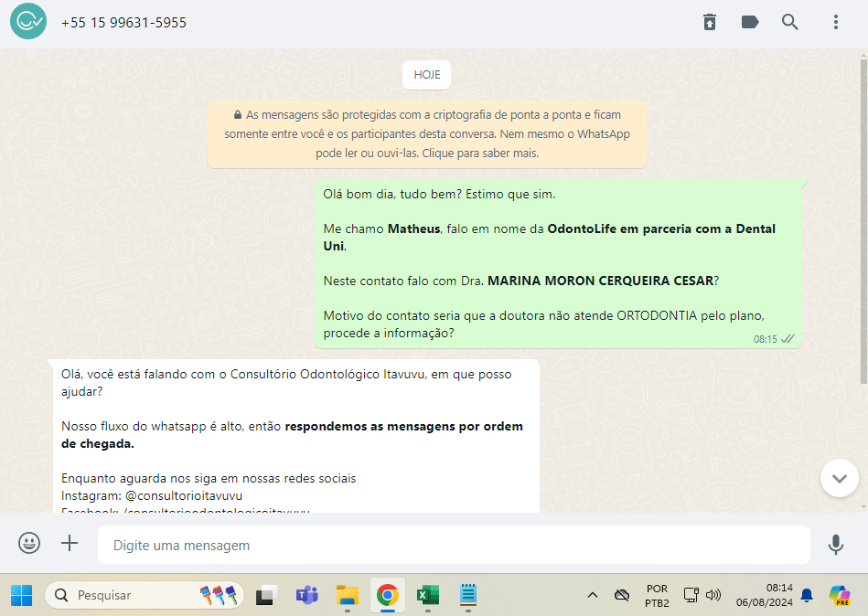Open the Notepad taskbar icon
Viewport: 868px width, 616px height.
[x=468, y=596]
